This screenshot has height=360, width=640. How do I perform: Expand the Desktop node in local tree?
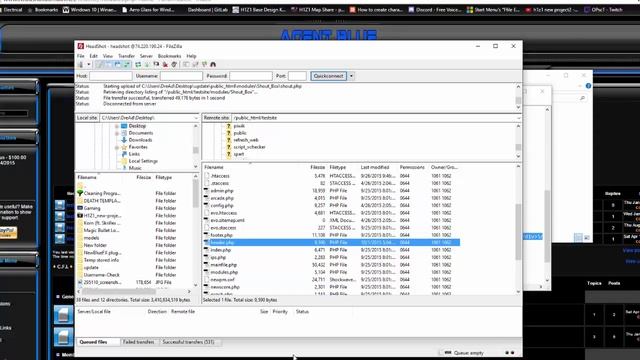pos(117,126)
